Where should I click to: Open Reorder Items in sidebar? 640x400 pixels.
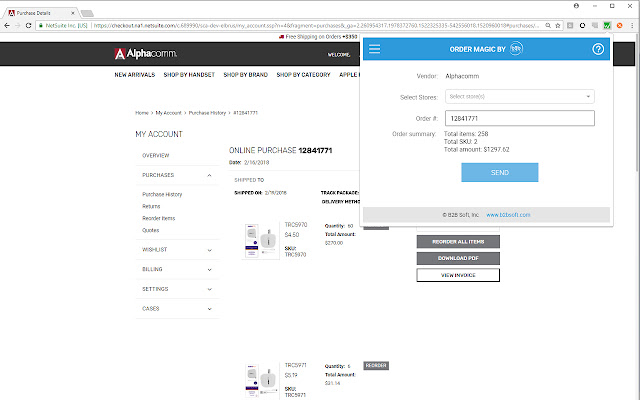point(158,218)
